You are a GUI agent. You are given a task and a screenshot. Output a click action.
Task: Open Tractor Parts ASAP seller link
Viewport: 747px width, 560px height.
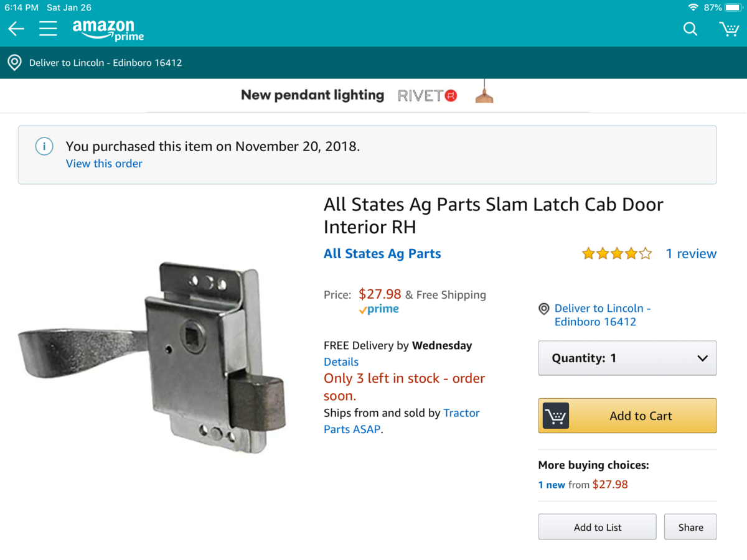point(461,413)
